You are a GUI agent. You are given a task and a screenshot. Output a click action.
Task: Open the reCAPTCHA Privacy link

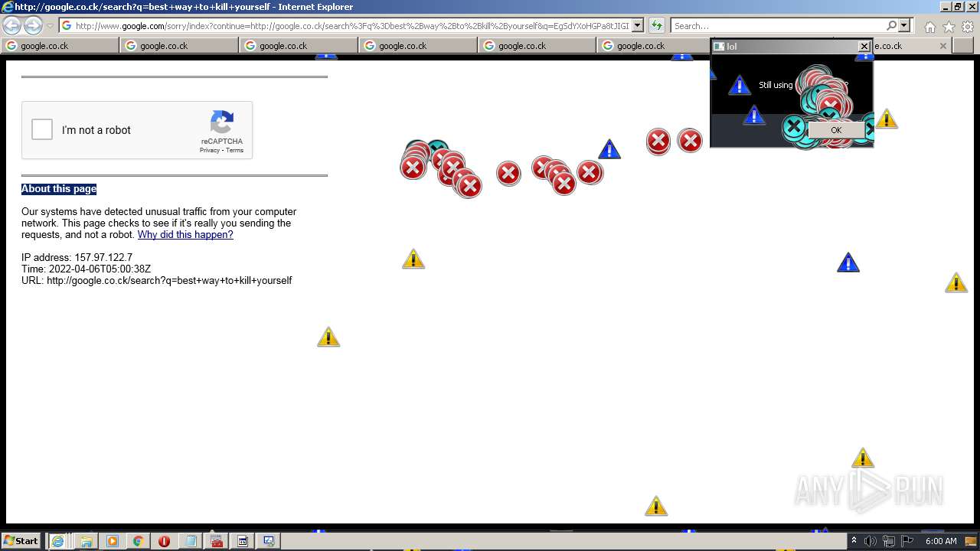(x=209, y=150)
